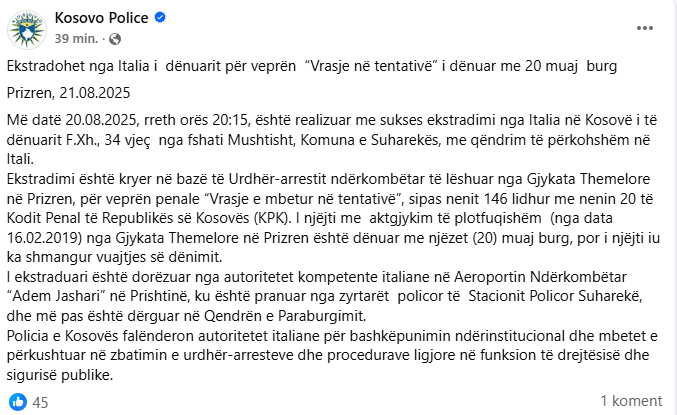Viewport: 677px width, 415px height.
Task: Click the words Qendrën e Paraburgimit
Action: pyautogui.click(x=285, y=316)
